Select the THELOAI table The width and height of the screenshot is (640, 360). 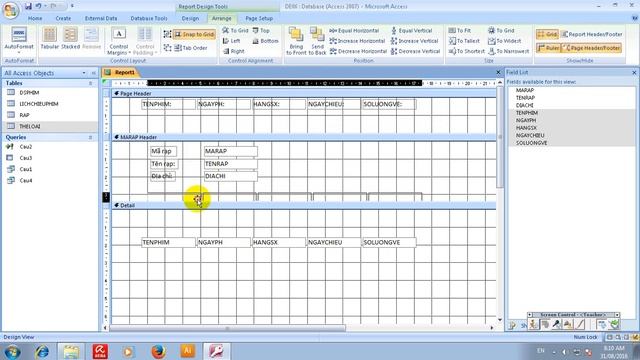tap(50, 127)
